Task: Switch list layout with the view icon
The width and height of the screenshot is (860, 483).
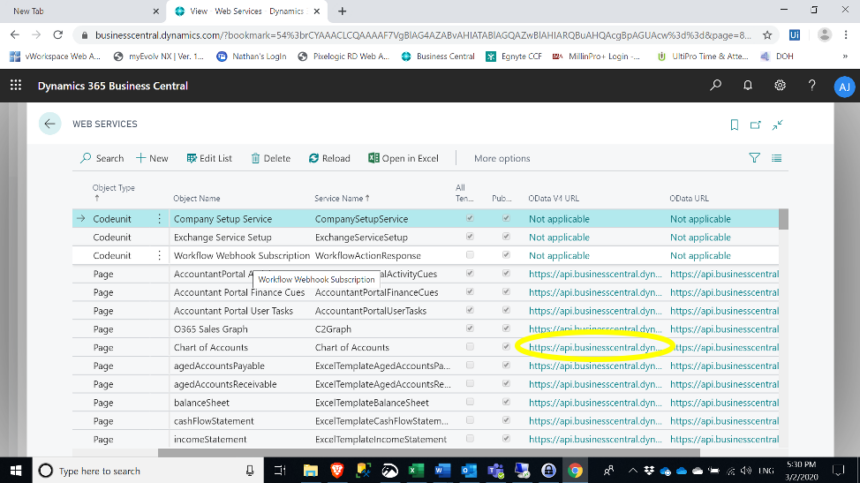Action: (x=777, y=158)
